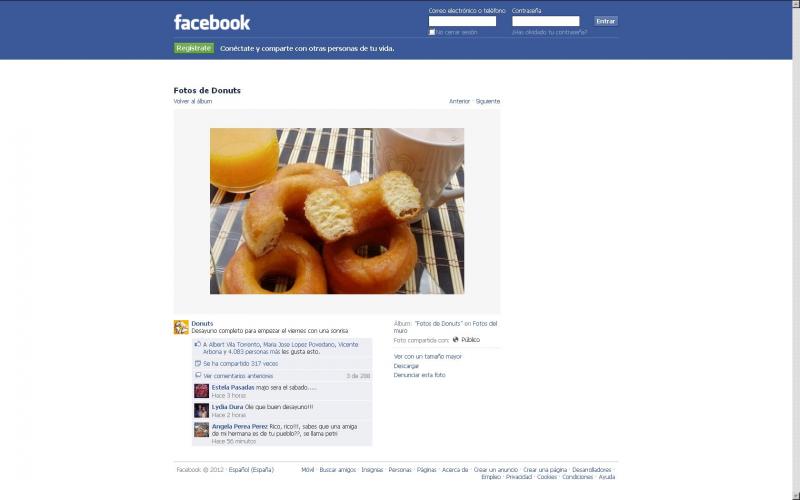The width and height of the screenshot is (800, 500).
Task: Focus the Contraseña password field
Action: pyautogui.click(x=546, y=21)
